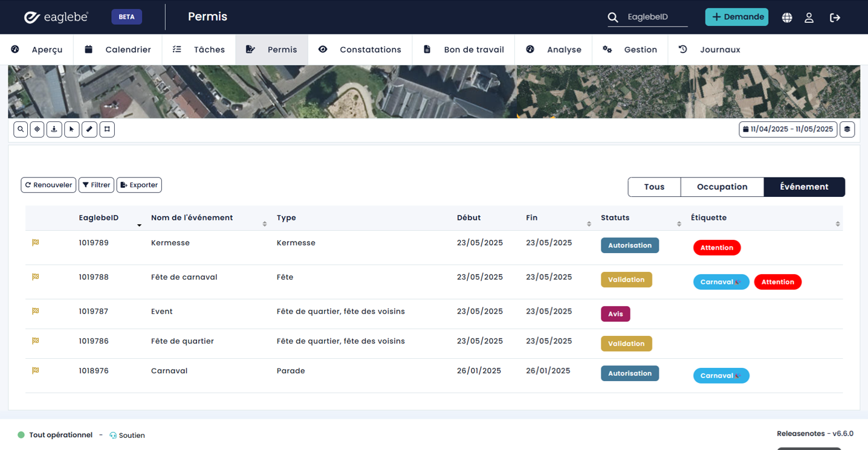Image resolution: width=868 pixels, height=450 pixels.
Task: Click Attention label in Kermesse row
Action: [717, 248]
